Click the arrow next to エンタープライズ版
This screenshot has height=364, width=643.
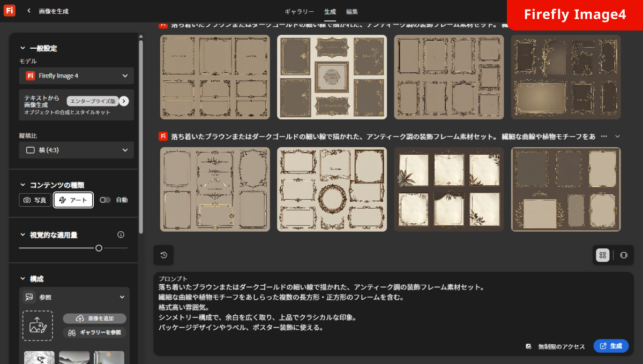pyautogui.click(x=124, y=101)
